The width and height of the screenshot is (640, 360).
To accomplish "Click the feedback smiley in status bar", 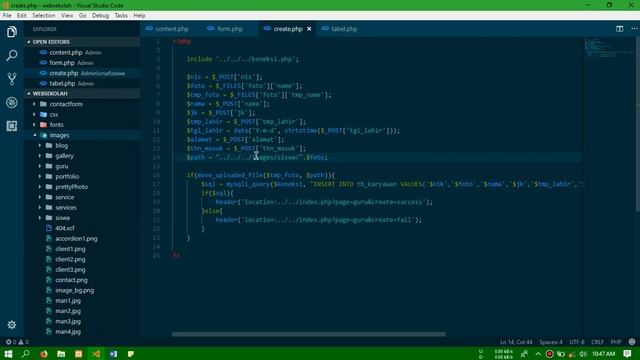I will coord(632,342).
